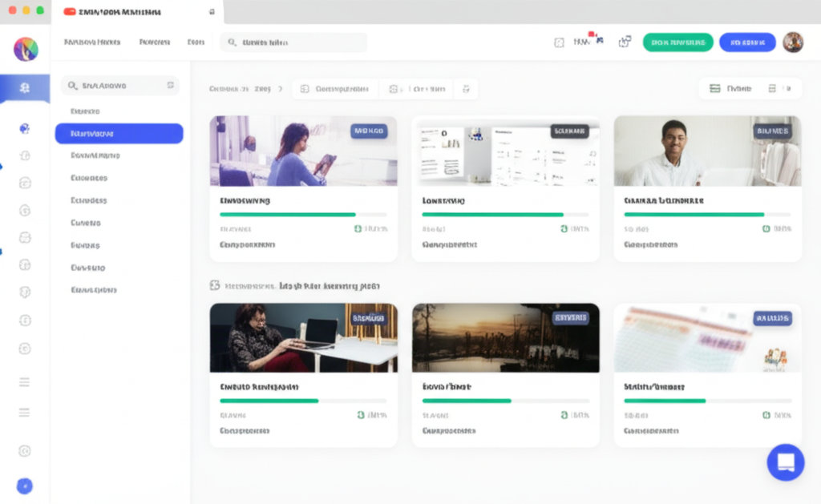
Task: Open the sunset landscape card thumbnail
Action: (505, 337)
